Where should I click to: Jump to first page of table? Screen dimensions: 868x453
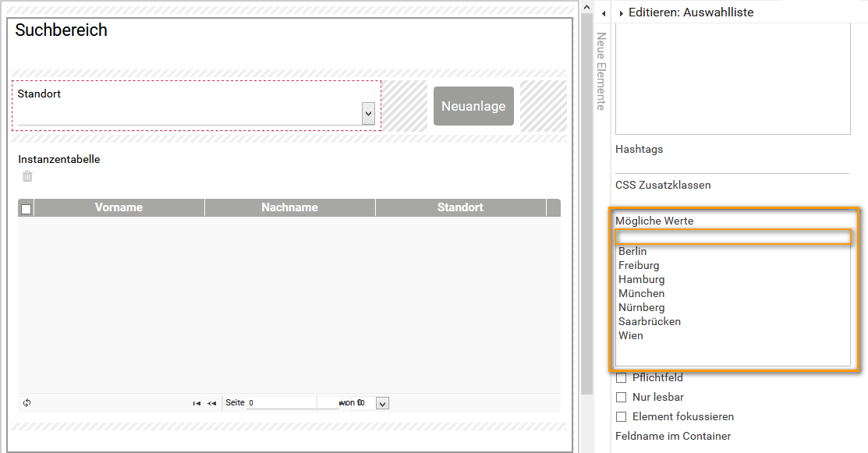click(197, 403)
